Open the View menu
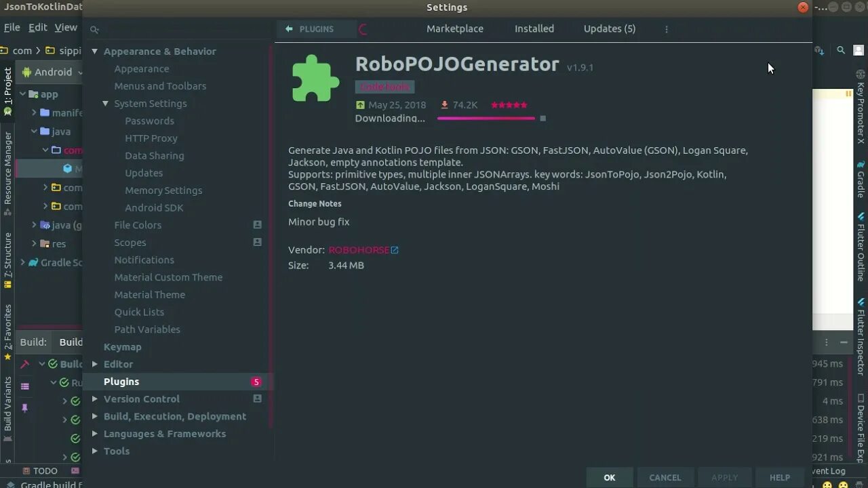Image resolution: width=868 pixels, height=488 pixels. coord(66,28)
